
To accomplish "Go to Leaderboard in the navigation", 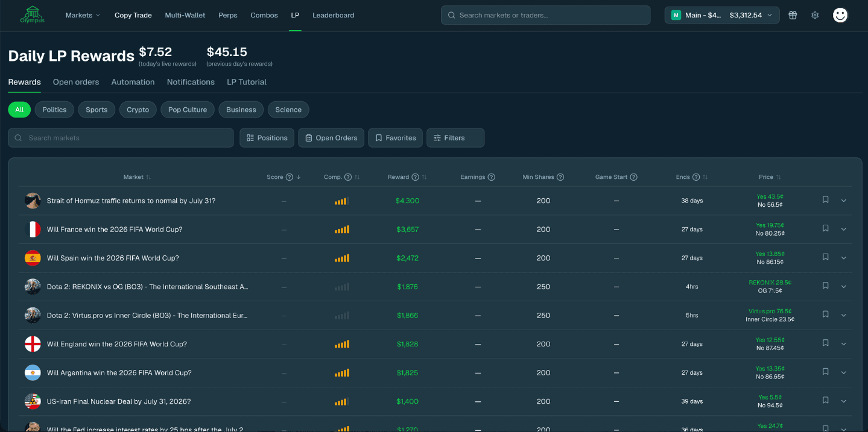I will point(333,15).
